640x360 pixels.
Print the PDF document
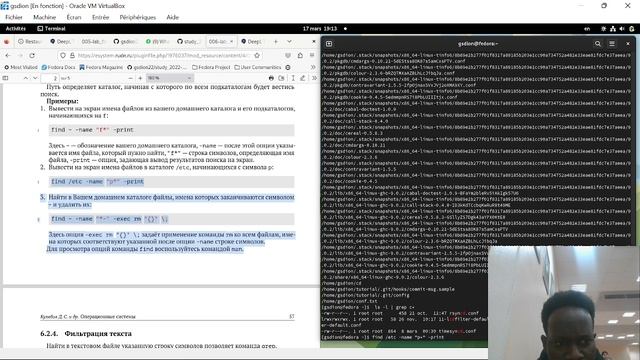tap(271, 78)
